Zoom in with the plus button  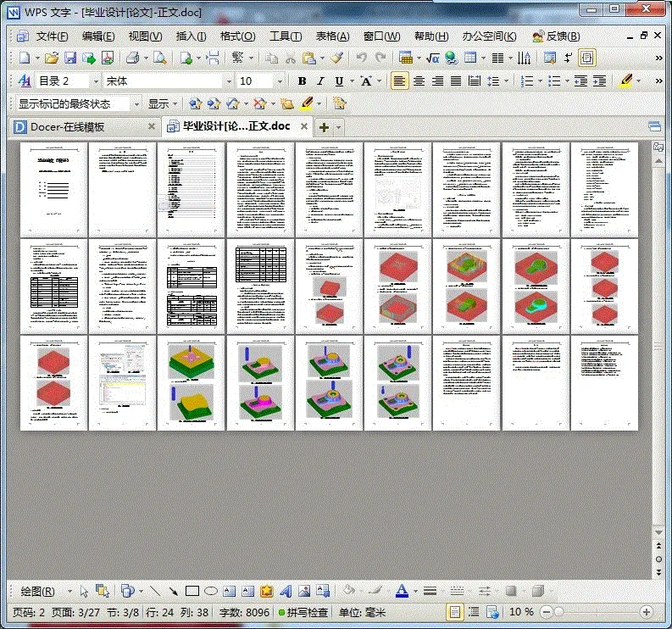pos(647,612)
